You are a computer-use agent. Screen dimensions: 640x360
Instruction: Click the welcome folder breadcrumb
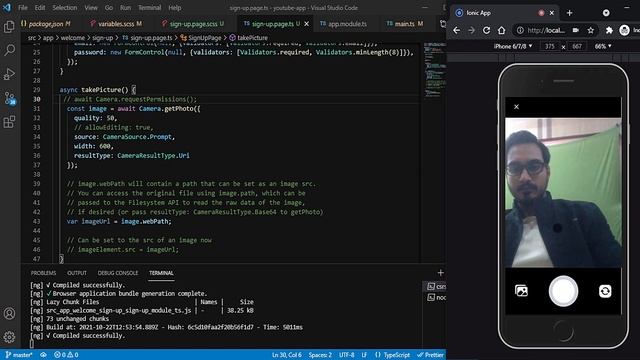click(73, 38)
